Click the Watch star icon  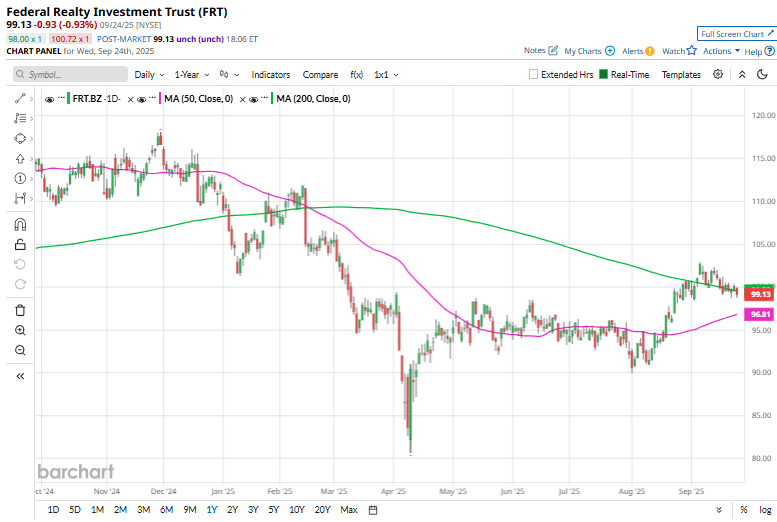click(x=692, y=50)
